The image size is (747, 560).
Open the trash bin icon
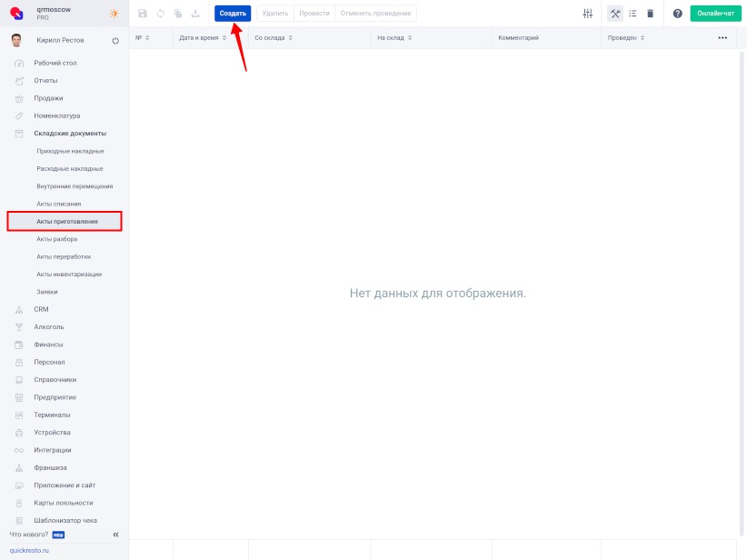(x=651, y=14)
